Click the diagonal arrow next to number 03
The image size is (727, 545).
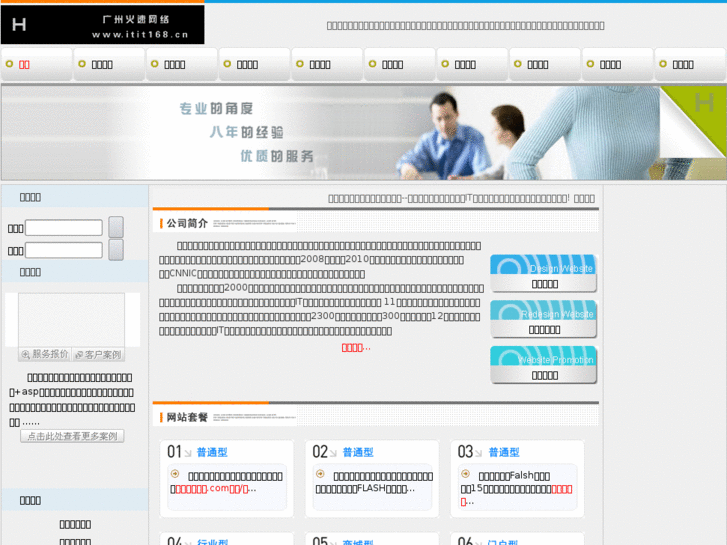(x=478, y=453)
